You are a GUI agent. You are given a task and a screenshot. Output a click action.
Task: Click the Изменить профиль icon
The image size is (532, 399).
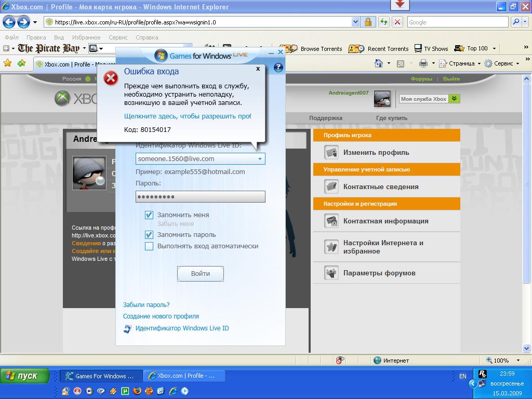coord(331,152)
